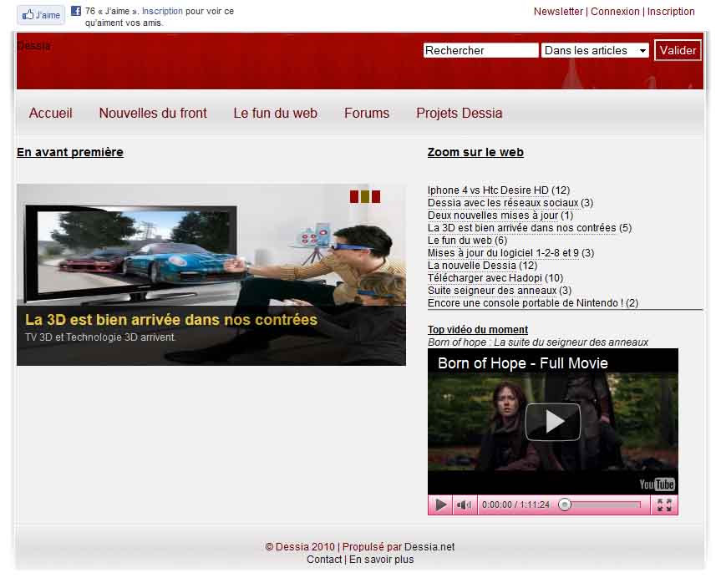Click 'TV 3D et Technologie 3D arrivent' caption
The width and height of the screenshot is (721, 588).
coord(100,337)
